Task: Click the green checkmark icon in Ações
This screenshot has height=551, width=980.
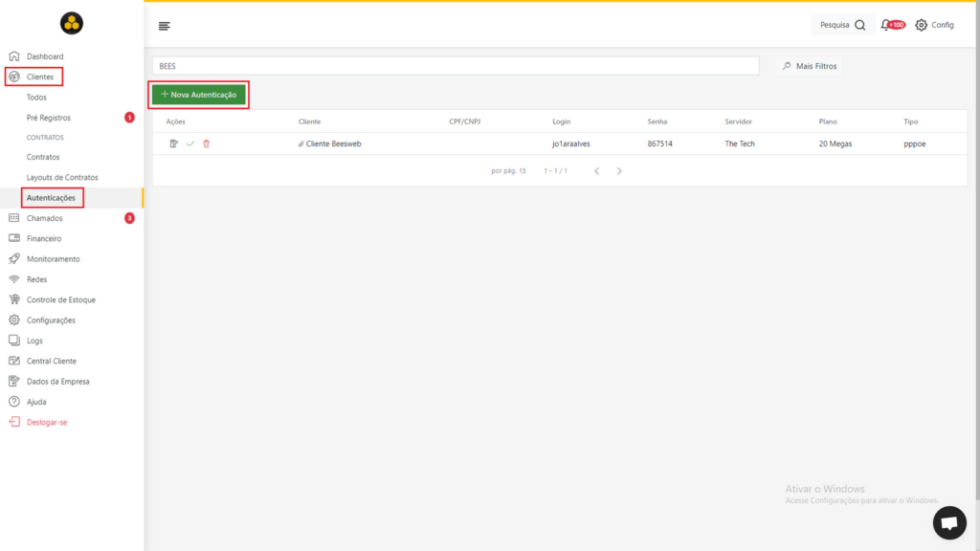Action: [190, 143]
